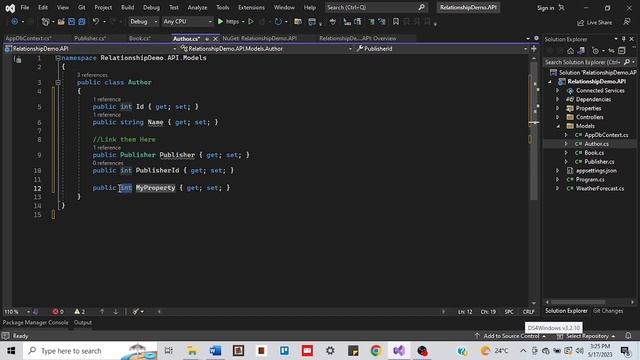Click the switch views icon in Solution Explorer

(x=581, y=51)
